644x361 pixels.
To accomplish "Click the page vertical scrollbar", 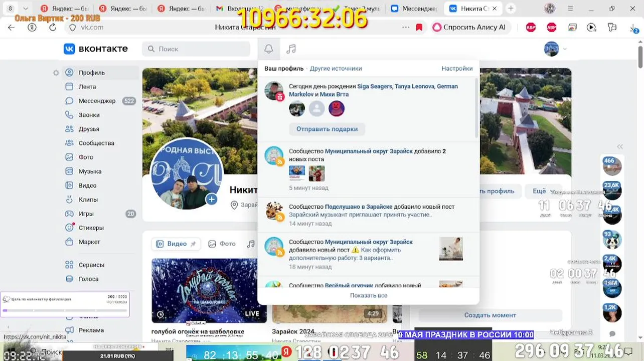I will coord(640,56).
